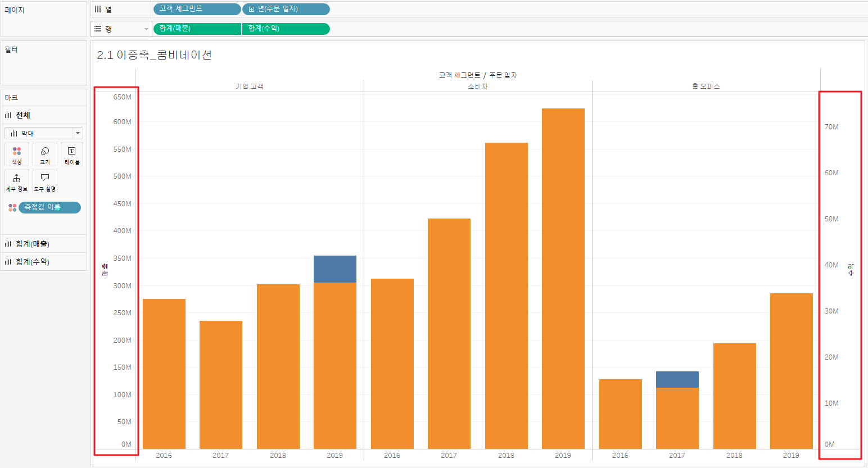The image size is (868, 468).
Task: Click the color-dots icon beside 측정값 이름 pill
Action: [x=12, y=208]
